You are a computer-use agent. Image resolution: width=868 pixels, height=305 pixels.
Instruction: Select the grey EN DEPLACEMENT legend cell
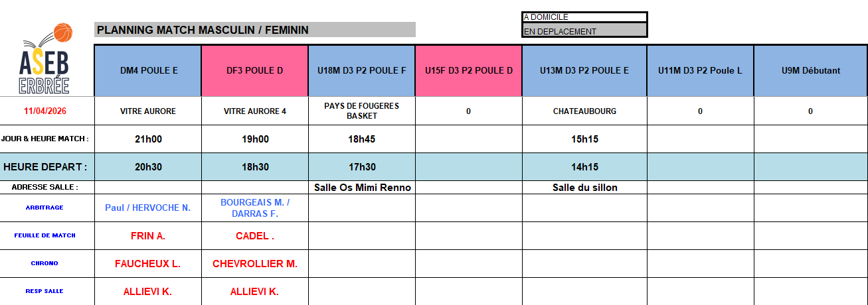(x=584, y=31)
